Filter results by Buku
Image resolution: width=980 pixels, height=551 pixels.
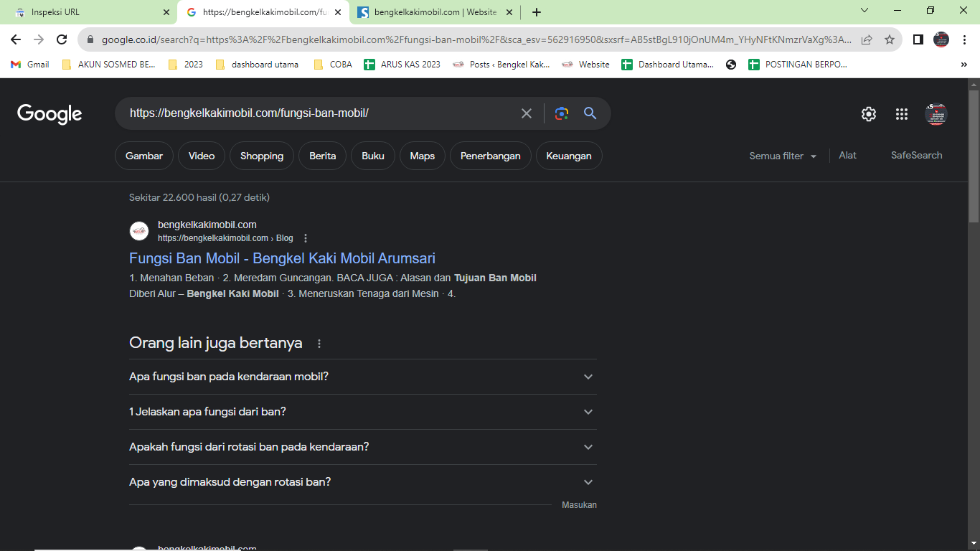373,156
